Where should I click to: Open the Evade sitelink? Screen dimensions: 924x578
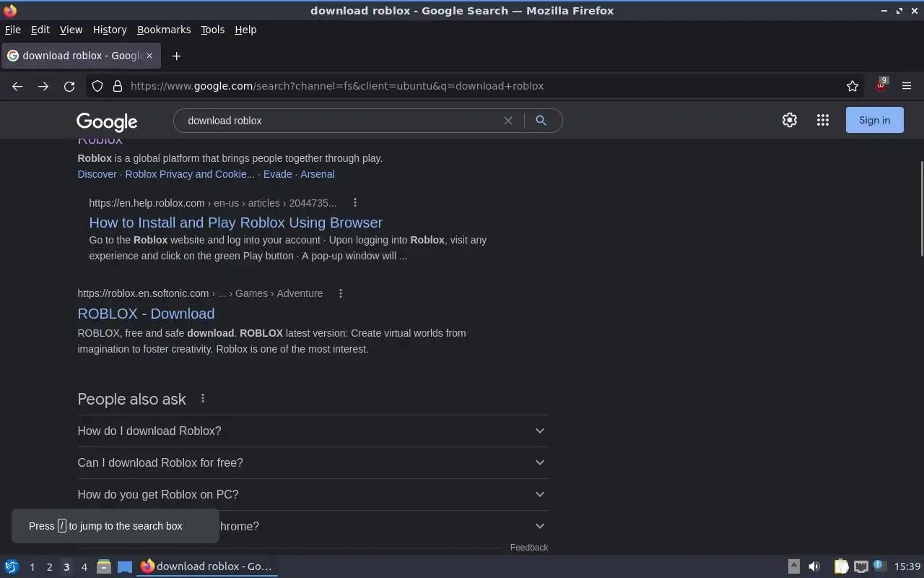point(277,174)
